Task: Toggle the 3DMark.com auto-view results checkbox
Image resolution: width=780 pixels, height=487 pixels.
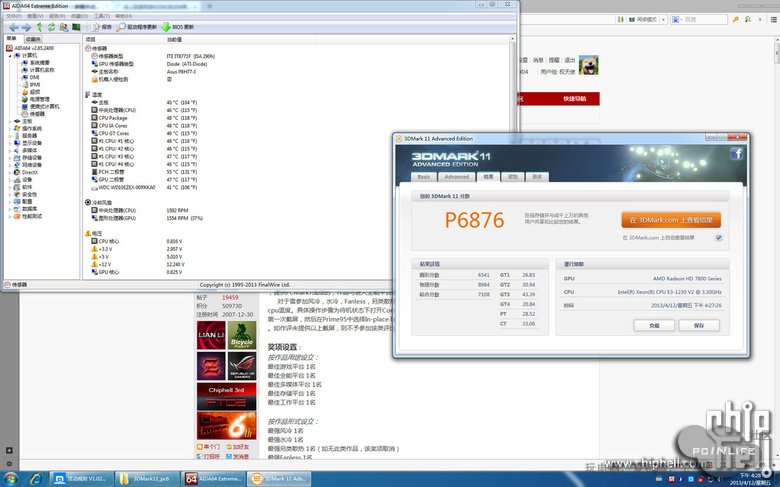Action: pos(719,238)
